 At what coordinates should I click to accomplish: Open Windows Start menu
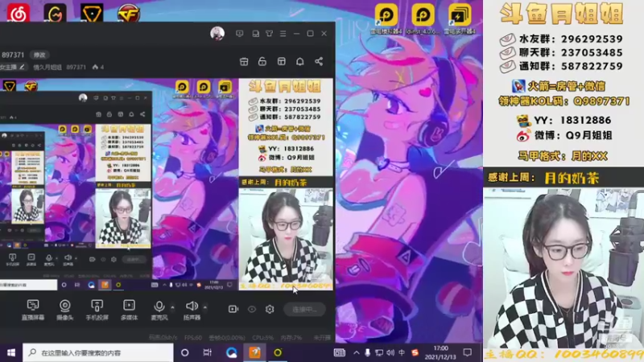(11, 352)
